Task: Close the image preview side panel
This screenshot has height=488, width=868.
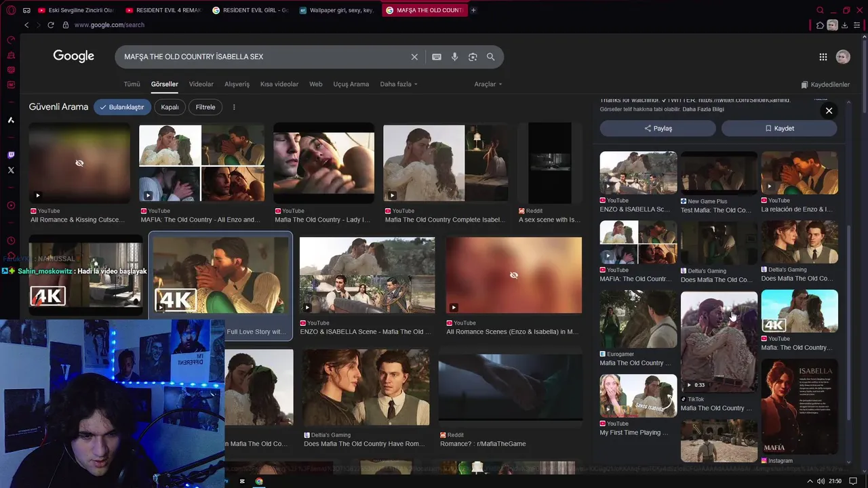Action: pos(829,110)
